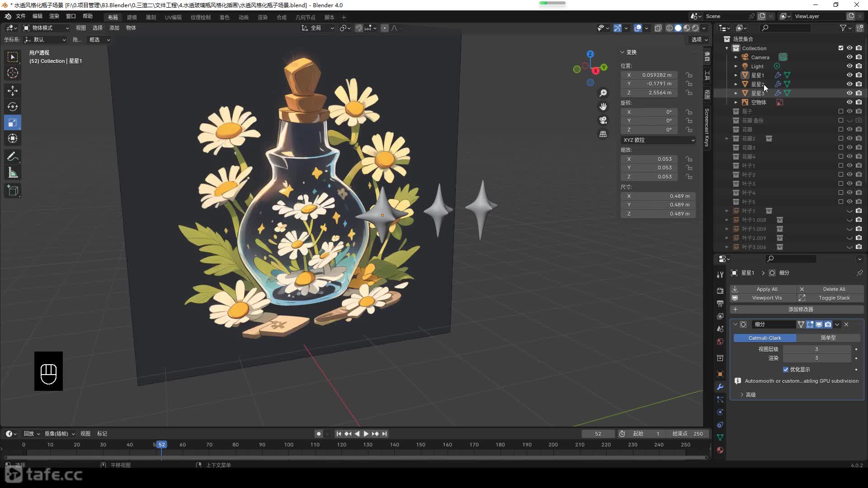Click the Z axis on navigation gizmo
Image resolution: width=868 pixels, height=488 pixels.
[x=590, y=54]
